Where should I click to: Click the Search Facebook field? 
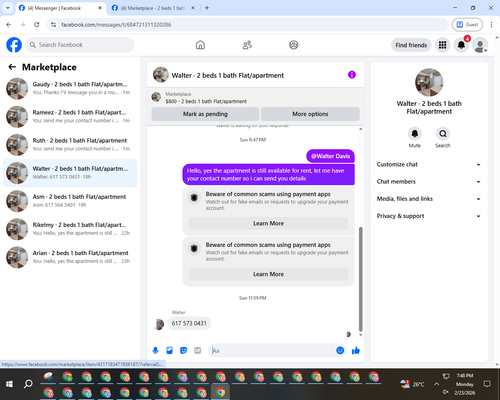pos(80,45)
